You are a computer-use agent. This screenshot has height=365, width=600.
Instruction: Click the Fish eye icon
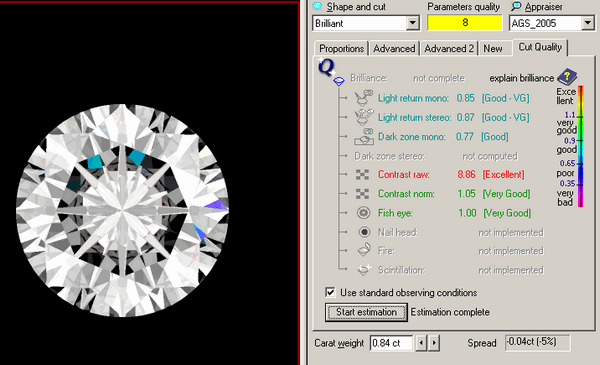[x=364, y=213]
